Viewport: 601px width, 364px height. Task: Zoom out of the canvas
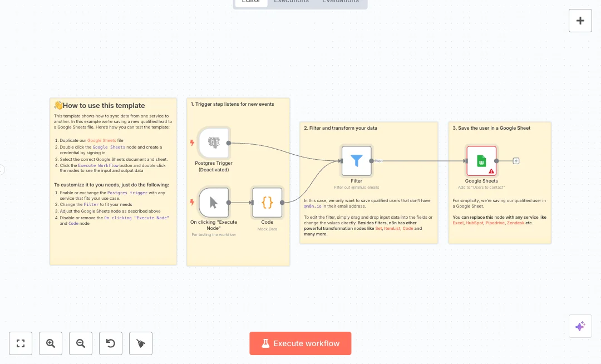point(81,343)
